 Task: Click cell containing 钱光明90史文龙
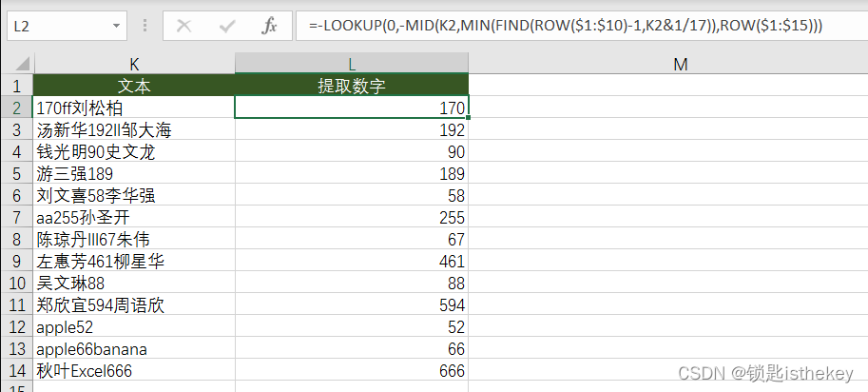tap(134, 151)
